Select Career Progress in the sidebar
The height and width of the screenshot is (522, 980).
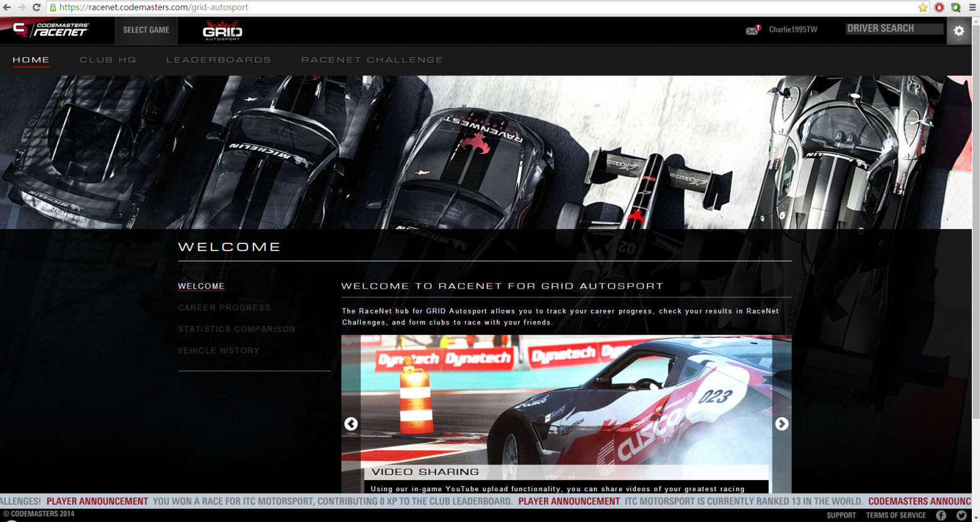pyautogui.click(x=224, y=307)
